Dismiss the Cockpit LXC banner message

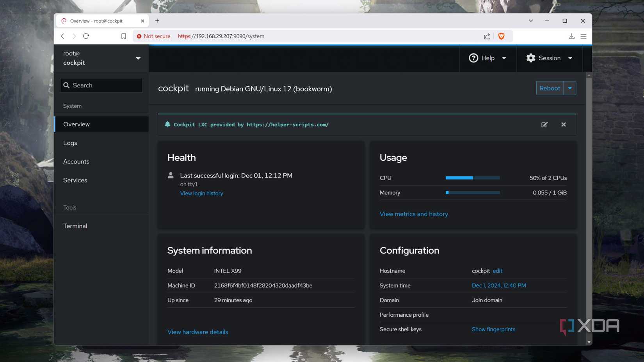[563, 124]
